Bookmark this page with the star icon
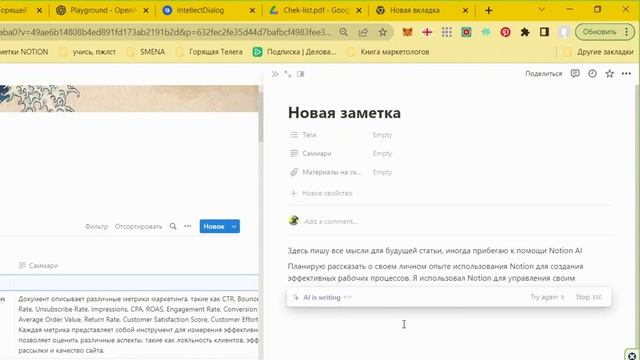The image size is (640, 360). [x=383, y=32]
